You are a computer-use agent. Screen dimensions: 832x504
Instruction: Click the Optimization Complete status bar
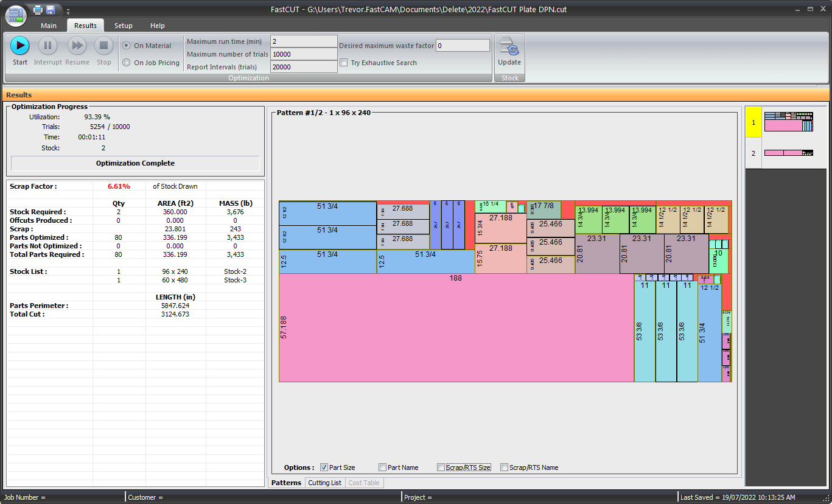135,163
